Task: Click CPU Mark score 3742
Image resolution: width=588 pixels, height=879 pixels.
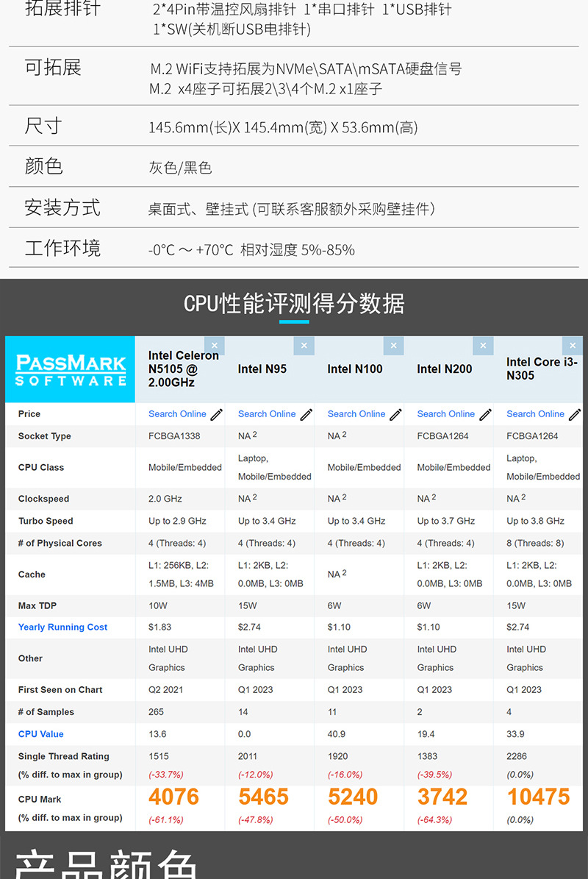Action: point(442,797)
